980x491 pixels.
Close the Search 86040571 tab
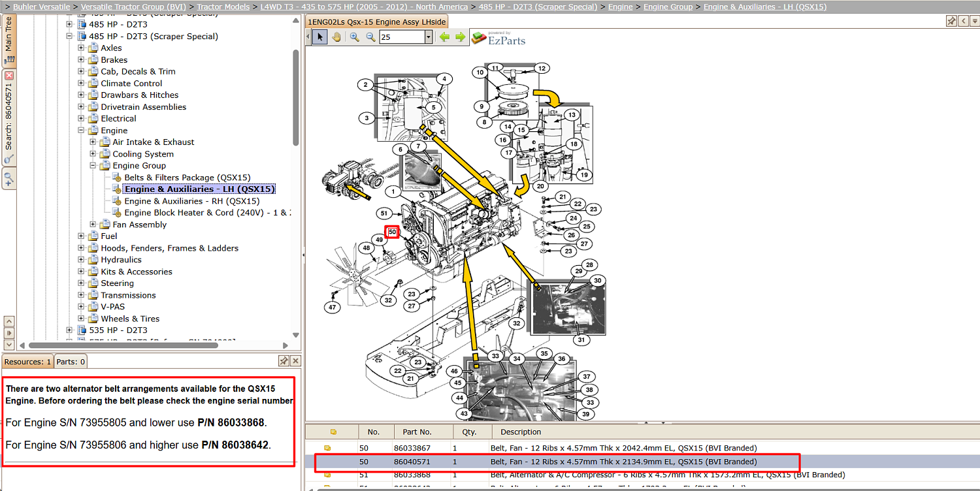point(9,76)
